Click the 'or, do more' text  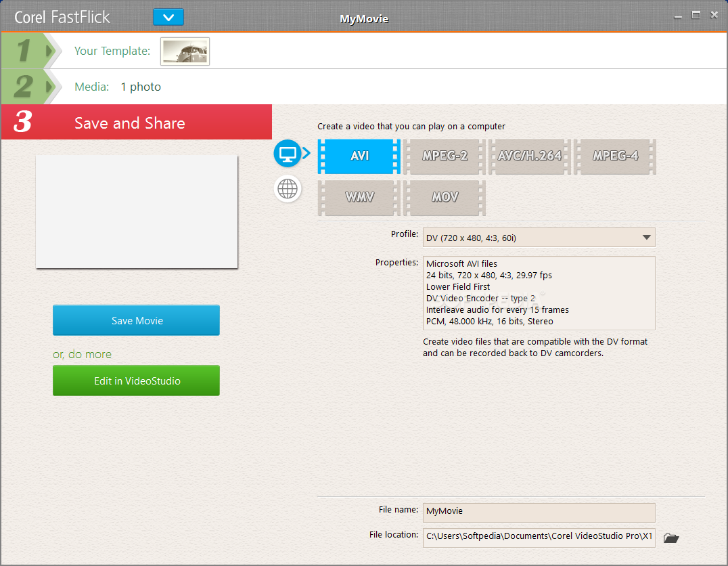point(82,354)
